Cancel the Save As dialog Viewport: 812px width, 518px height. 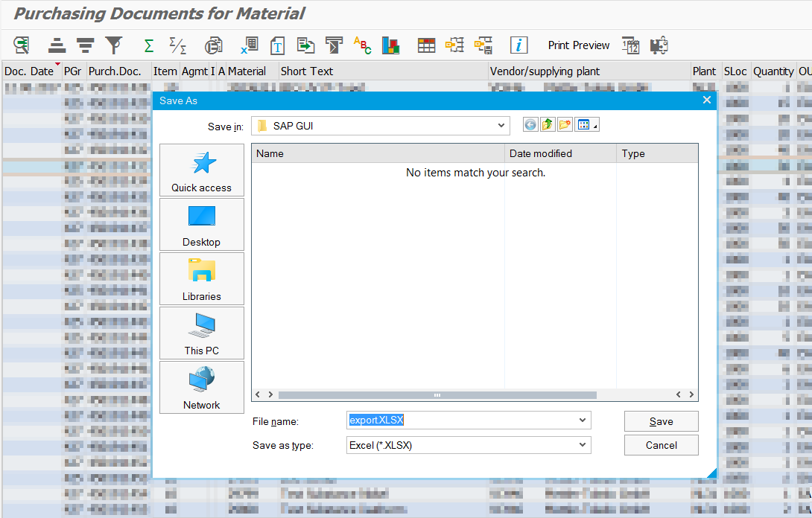[x=661, y=445]
